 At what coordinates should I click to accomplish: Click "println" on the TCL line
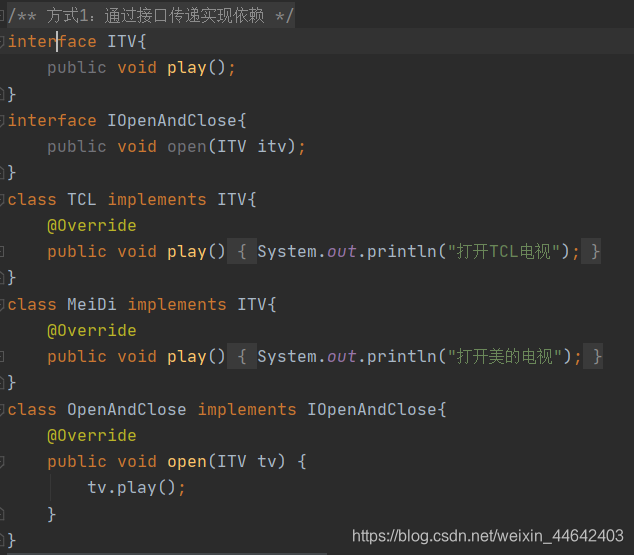pyautogui.click(x=402, y=251)
